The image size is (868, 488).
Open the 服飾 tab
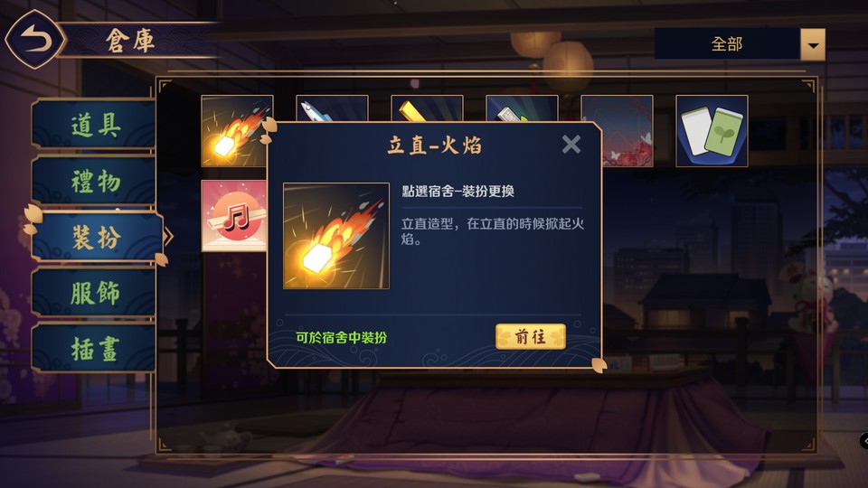[94, 292]
